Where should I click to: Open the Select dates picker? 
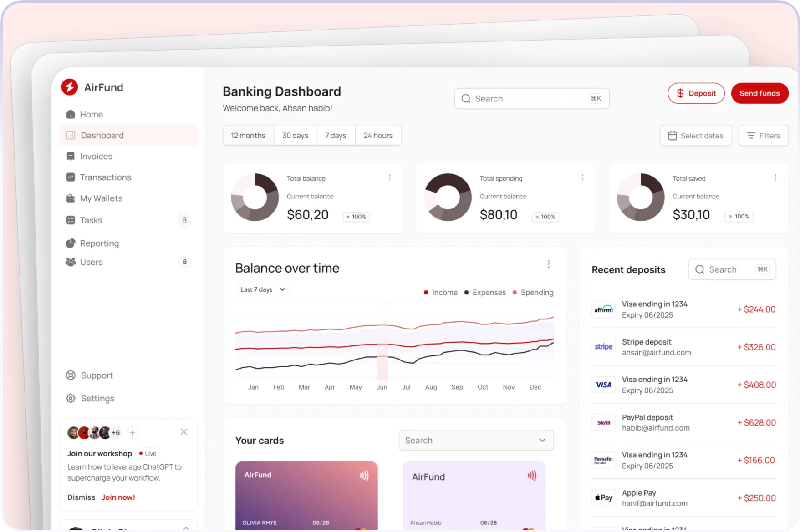(696, 136)
